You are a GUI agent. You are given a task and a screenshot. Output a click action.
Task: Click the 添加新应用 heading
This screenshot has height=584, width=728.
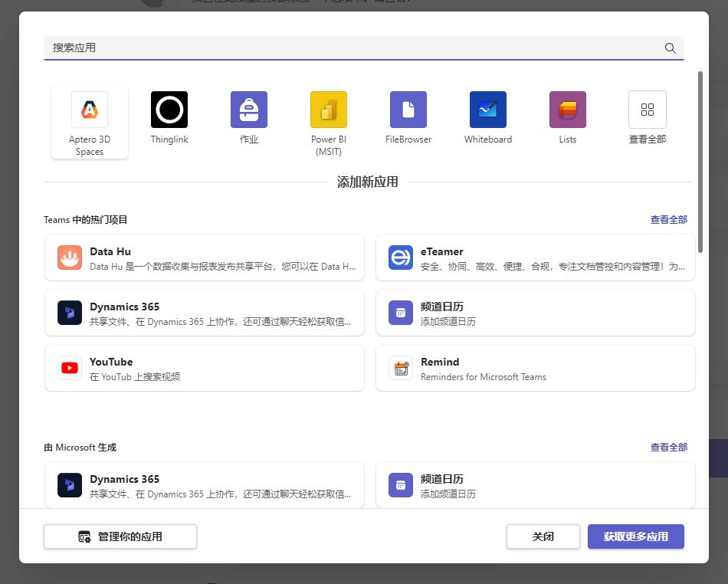coord(368,182)
